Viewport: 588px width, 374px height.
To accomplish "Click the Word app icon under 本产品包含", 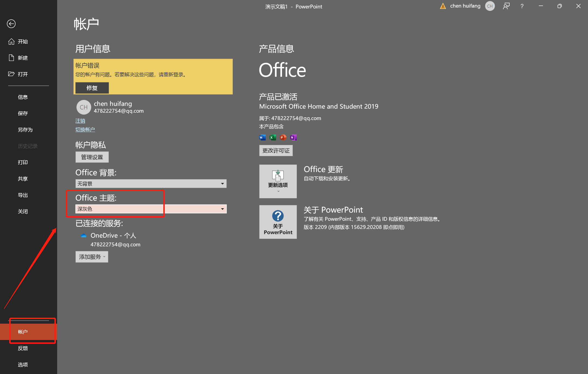I will (x=262, y=137).
